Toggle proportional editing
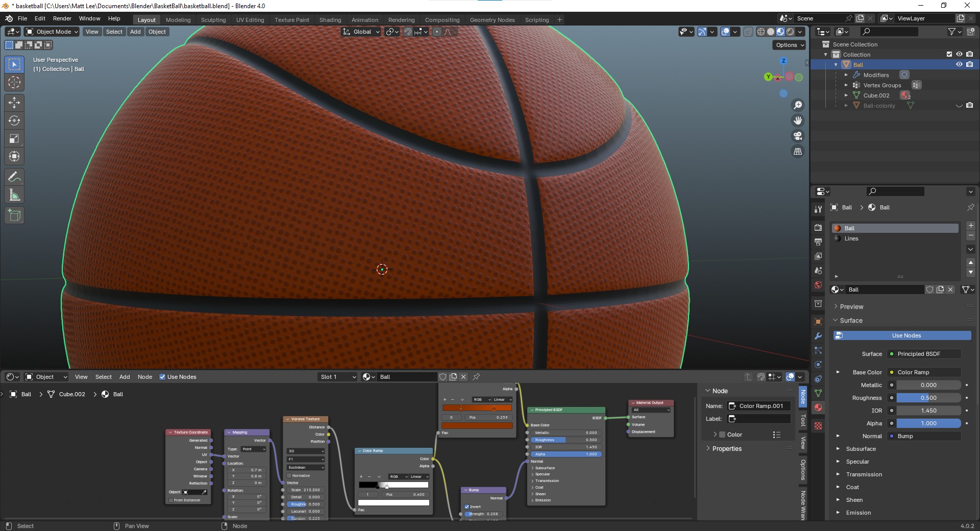Image resolution: width=980 pixels, height=531 pixels. 437,32
